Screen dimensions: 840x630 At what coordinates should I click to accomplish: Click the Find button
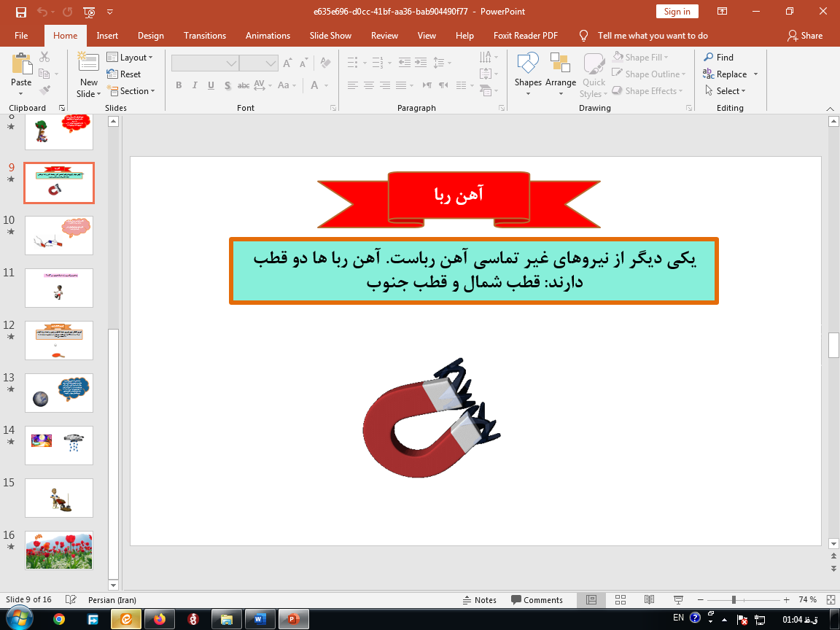tap(718, 58)
